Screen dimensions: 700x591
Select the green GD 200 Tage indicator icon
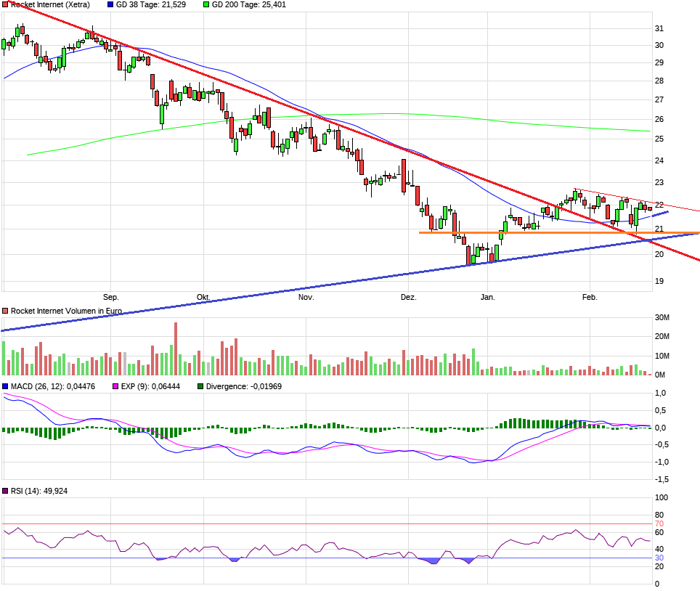coord(208,4)
